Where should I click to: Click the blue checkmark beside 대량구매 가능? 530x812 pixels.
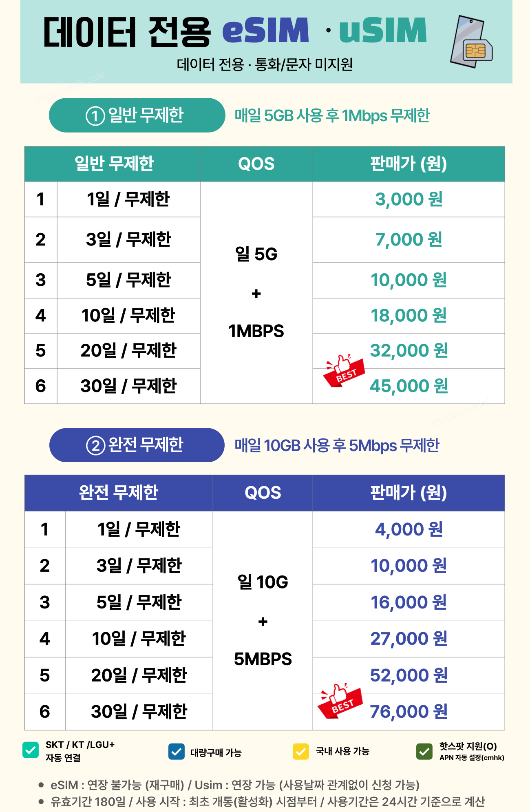click(x=177, y=752)
